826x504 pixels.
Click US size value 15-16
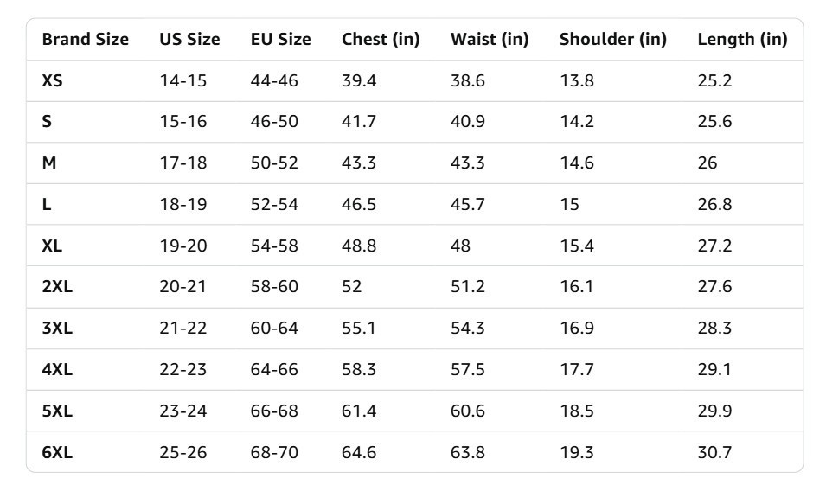coord(183,122)
